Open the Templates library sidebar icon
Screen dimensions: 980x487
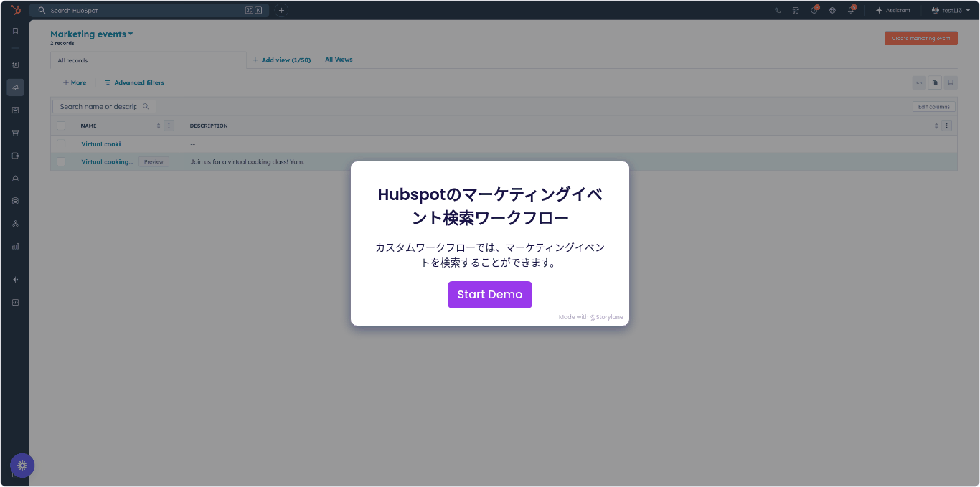click(15, 303)
